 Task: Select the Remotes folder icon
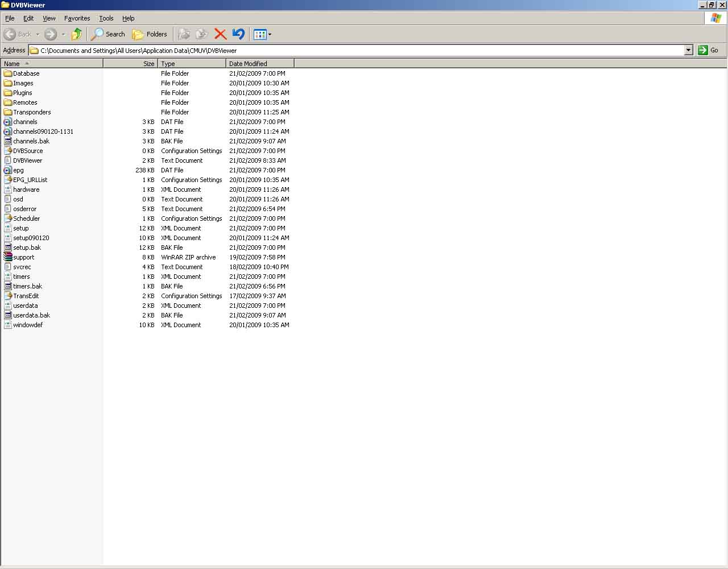8,102
